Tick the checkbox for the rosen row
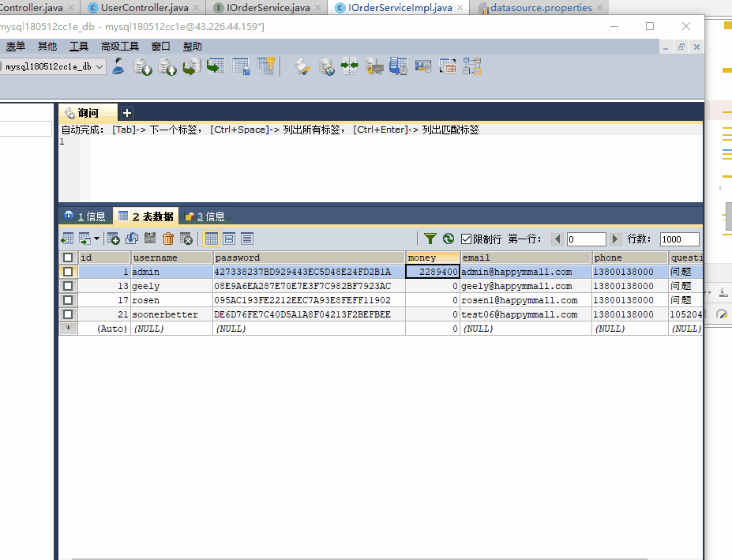The height and width of the screenshot is (560, 732). (x=68, y=300)
